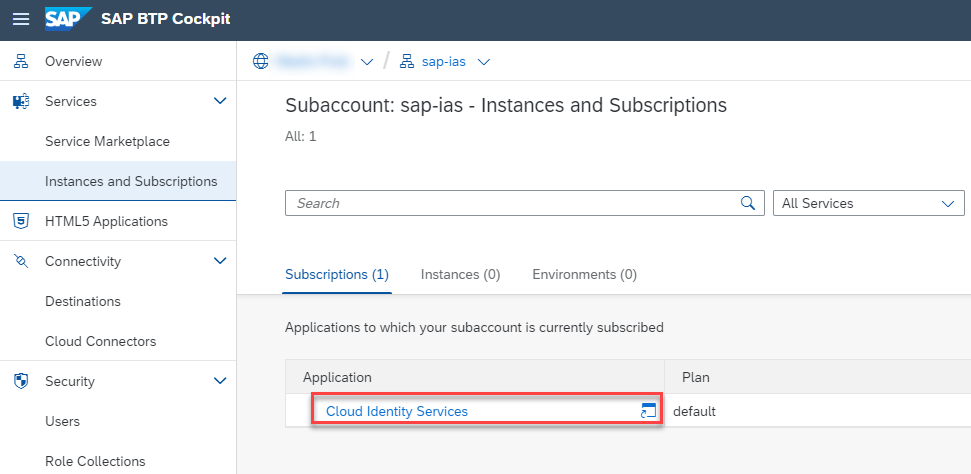The height and width of the screenshot is (474, 971).
Task: Collapse the Security section chevron
Action: point(220,381)
